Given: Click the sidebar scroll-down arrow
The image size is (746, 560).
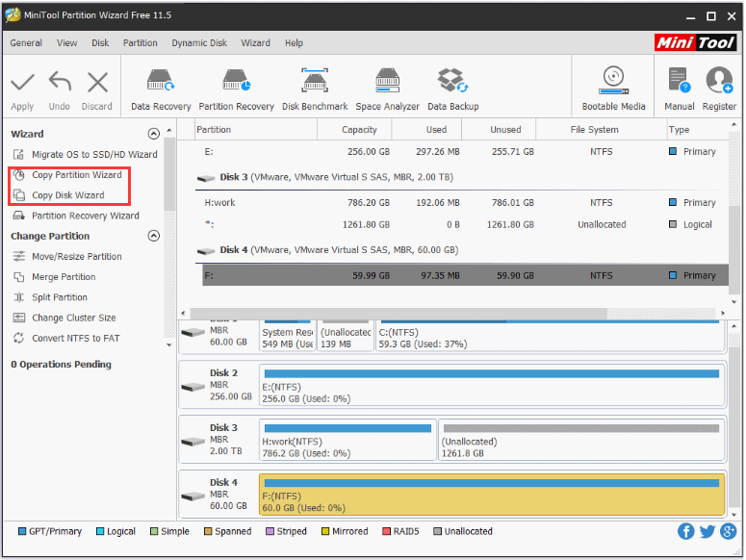Looking at the screenshot, I should (x=169, y=345).
